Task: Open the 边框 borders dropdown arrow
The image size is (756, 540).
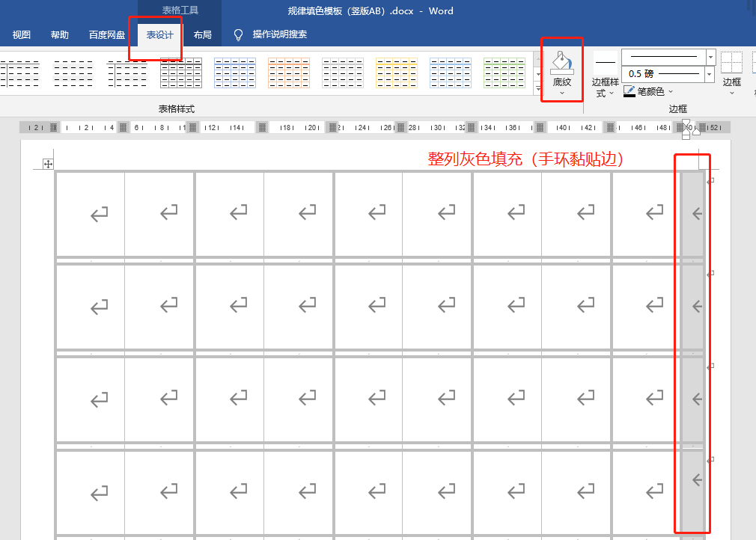Action: 732,93
